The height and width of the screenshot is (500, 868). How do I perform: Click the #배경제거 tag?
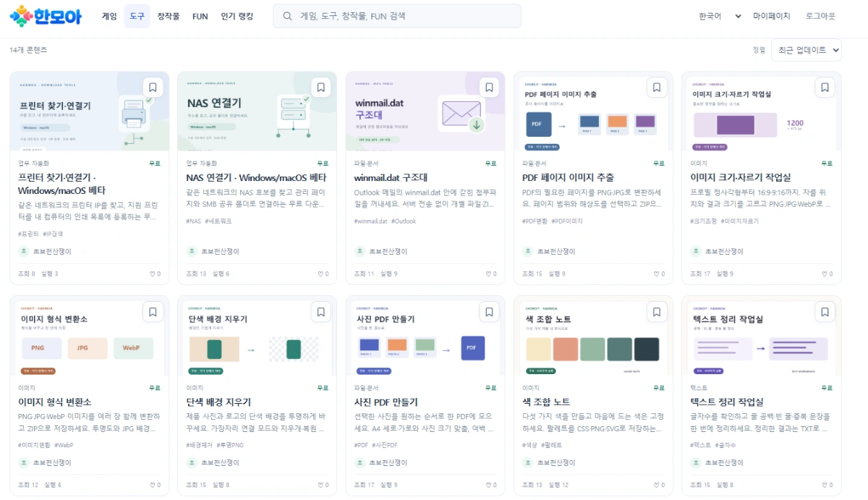pos(199,444)
